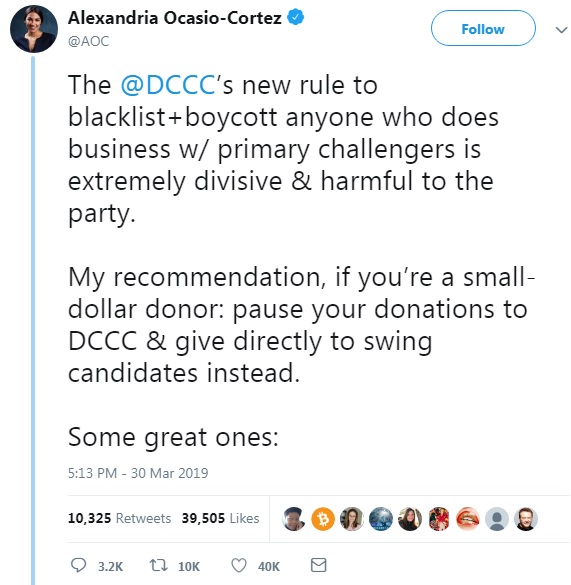Click the reply speech bubble icon
The height and width of the screenshot is (585, 571).
[78, 566]
